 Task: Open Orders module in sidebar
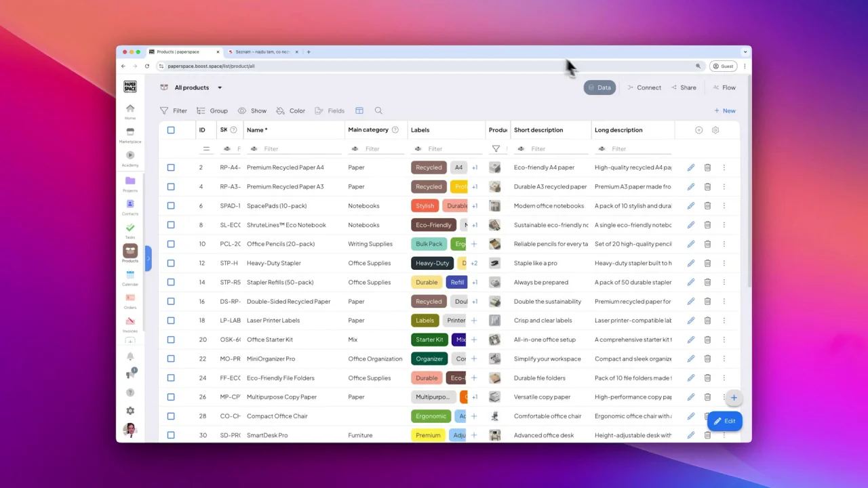(130, 301)
